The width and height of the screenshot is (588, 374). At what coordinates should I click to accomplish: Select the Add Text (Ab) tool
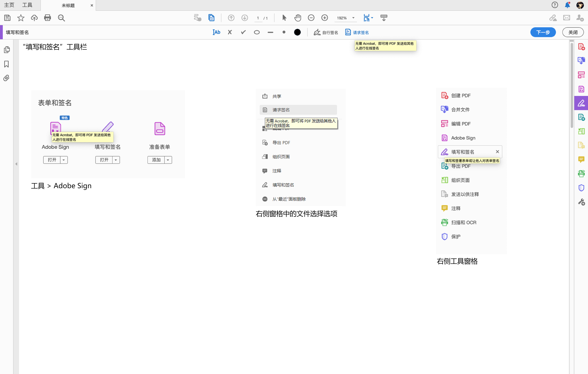point(216,32)
